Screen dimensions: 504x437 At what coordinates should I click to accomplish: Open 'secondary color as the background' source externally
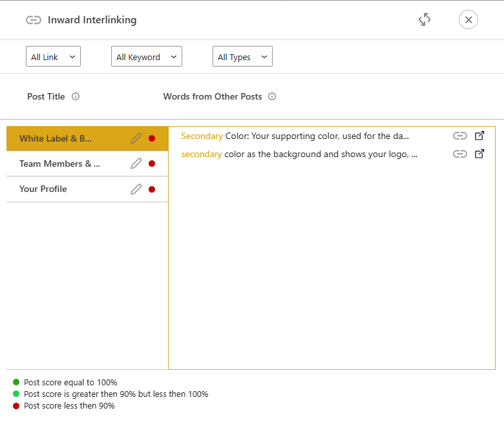point(479,154)
